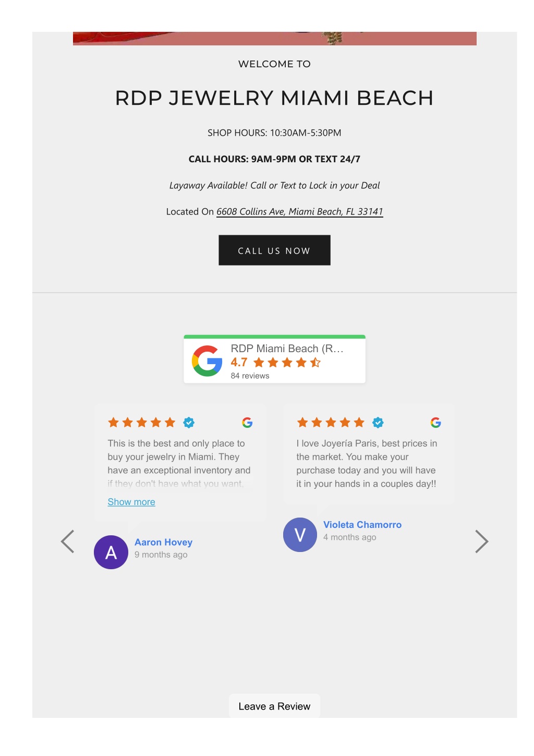534x756 pixels.
Task: Click the five stars on Aaron's review
Action: [142, 423]
